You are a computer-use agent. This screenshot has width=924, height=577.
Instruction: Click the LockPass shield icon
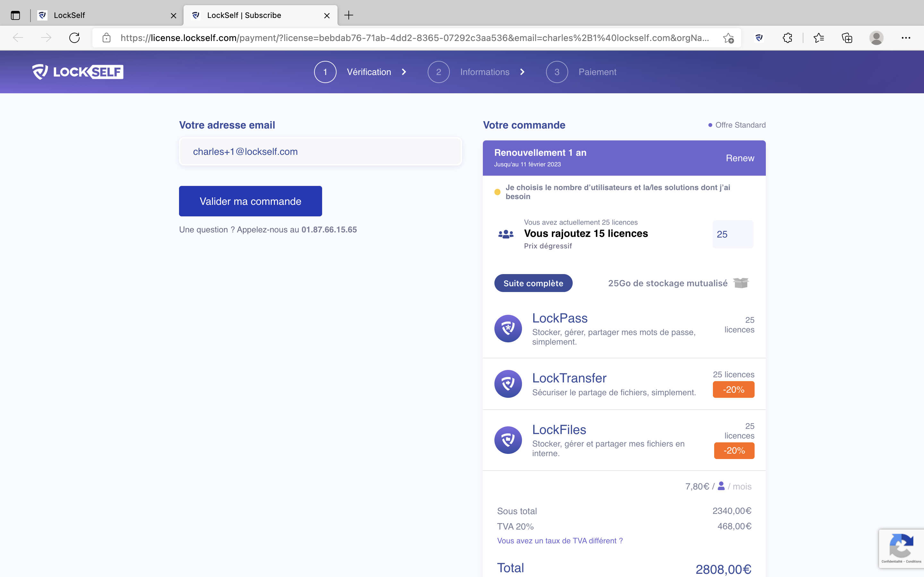tap(508, 328)
